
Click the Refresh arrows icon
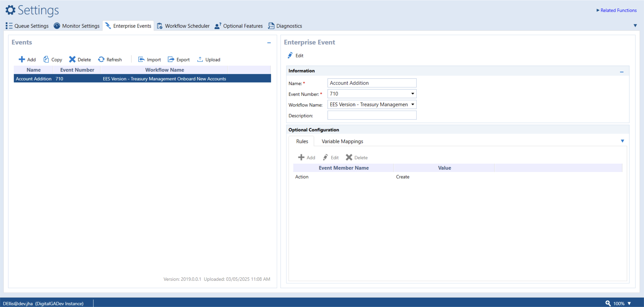[x=101, y=59]
